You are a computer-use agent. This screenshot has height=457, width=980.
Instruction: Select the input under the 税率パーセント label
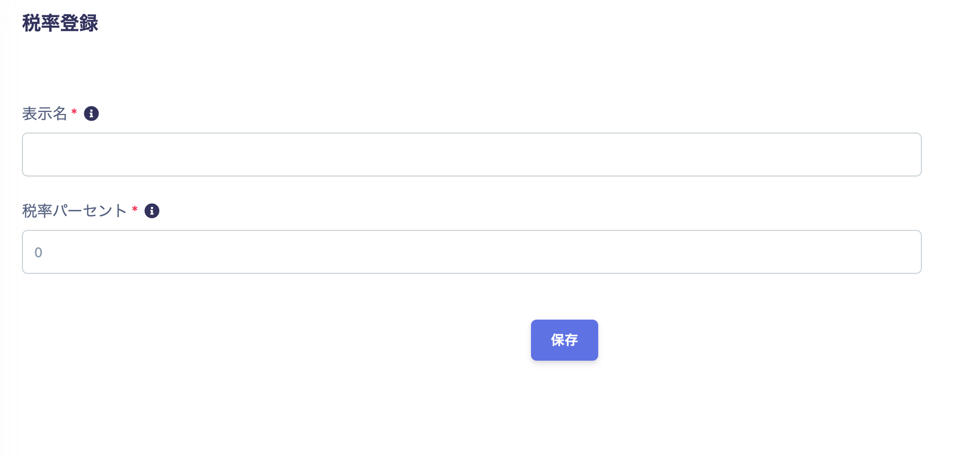(471, 252)
